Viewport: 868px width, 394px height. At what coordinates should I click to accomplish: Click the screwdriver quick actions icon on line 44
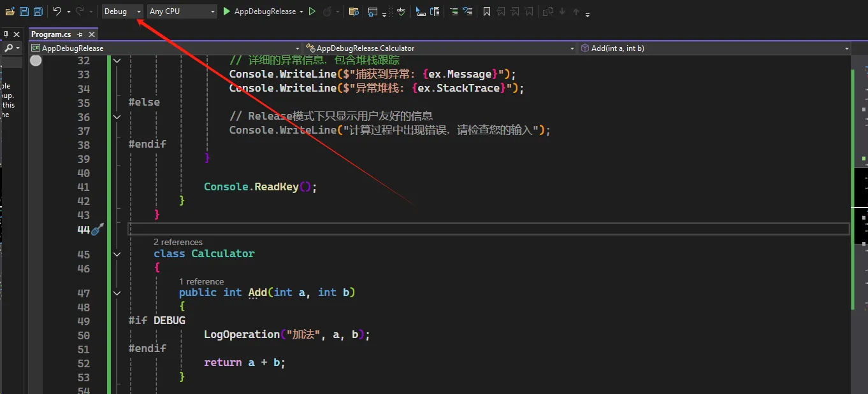pyautogui.click(x=98, y=230)
